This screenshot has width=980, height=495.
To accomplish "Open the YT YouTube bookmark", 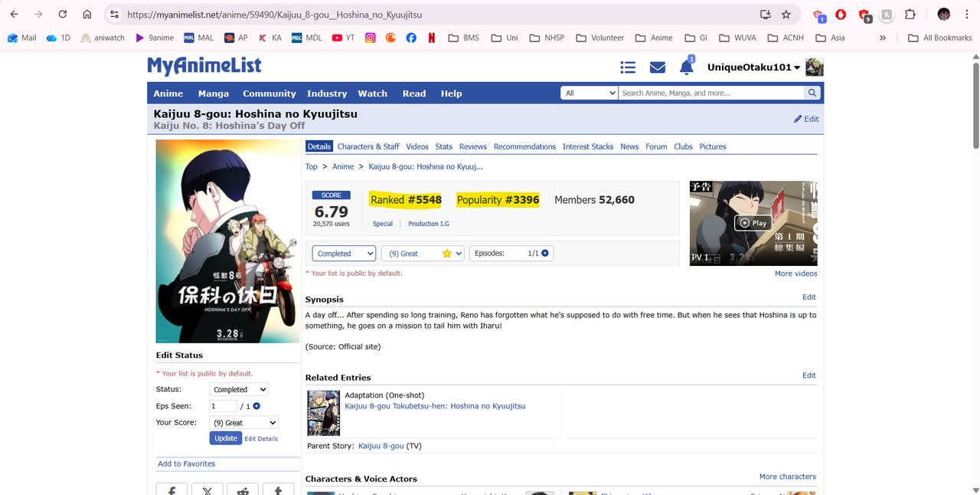I will pos(343,38).
